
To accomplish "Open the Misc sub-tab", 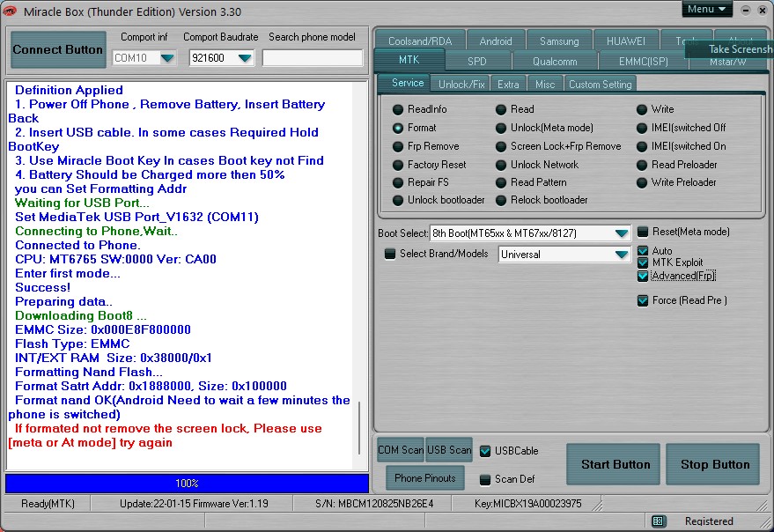I will coord(545,85).
